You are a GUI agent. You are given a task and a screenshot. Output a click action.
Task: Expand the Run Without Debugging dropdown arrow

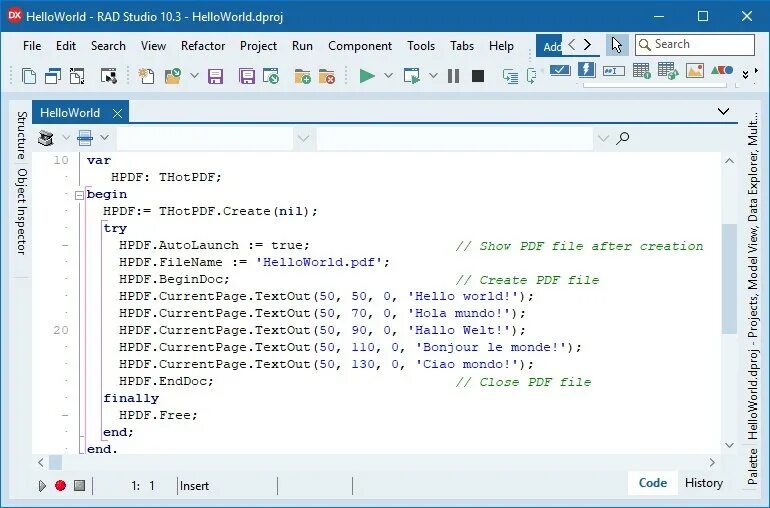[x=433, y=76]
